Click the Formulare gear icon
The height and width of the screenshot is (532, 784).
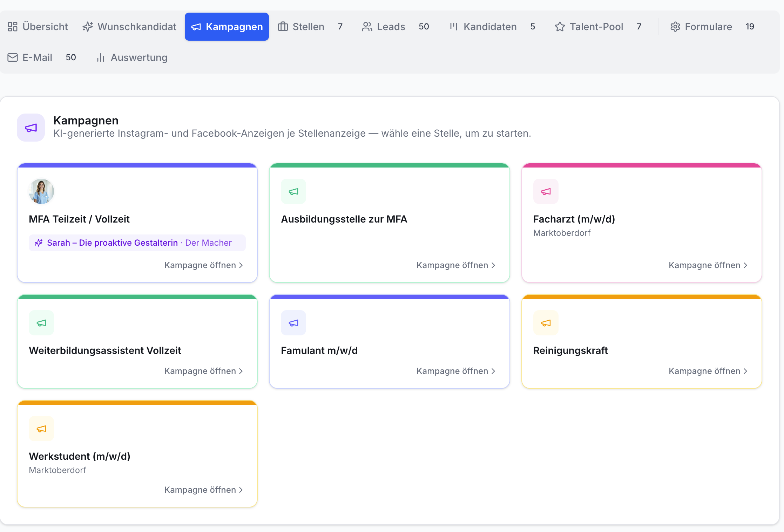[x=675, y=27]
